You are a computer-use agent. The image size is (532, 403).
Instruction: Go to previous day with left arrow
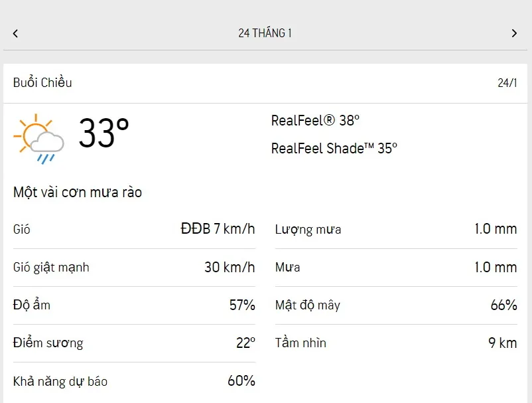[15, 33]
